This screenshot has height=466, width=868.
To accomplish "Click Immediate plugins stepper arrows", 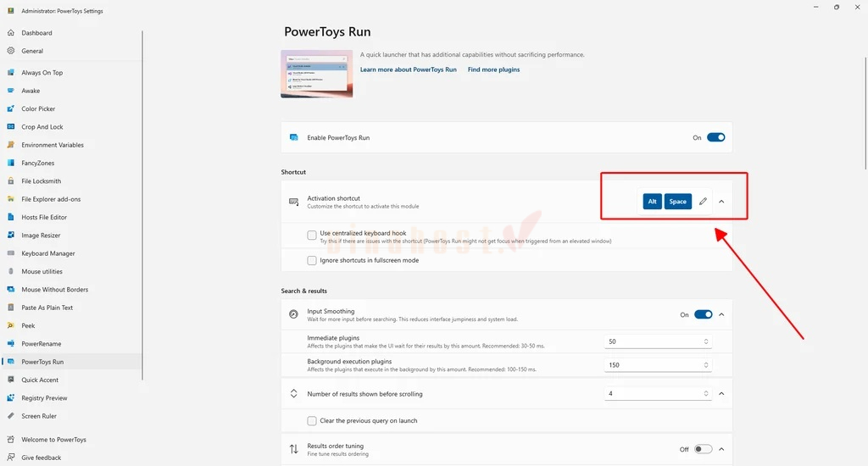I will [706, 341].
